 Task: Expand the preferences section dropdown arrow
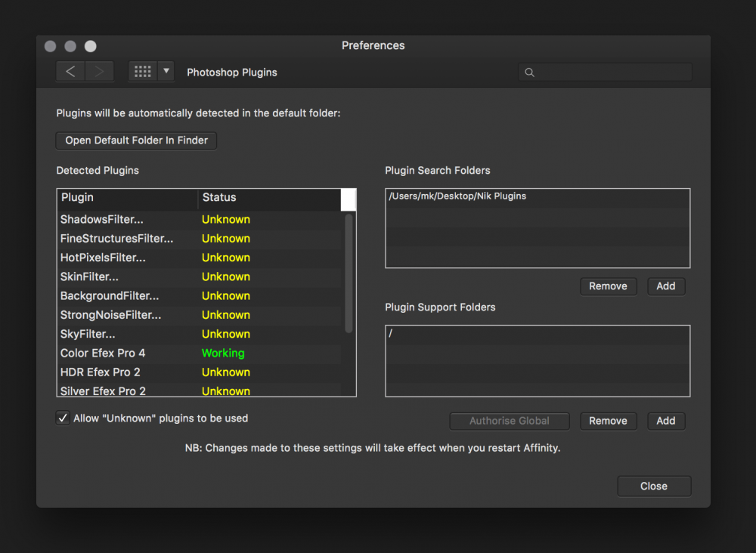[x=166, y=72]
